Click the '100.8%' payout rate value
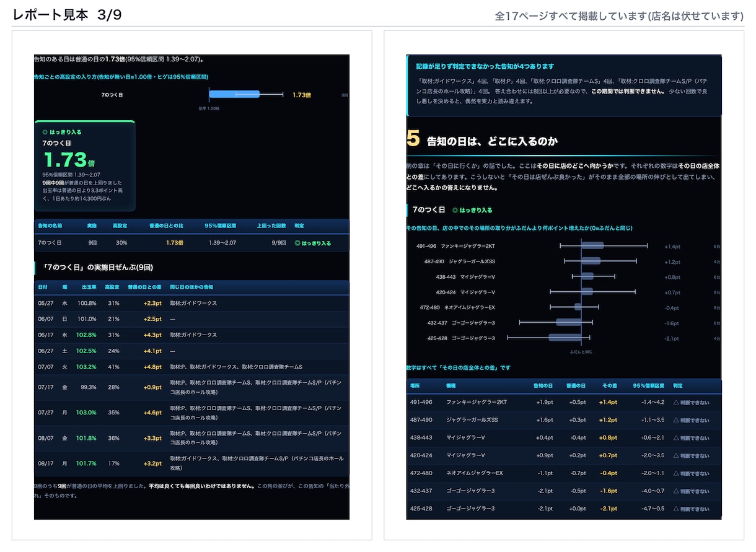Viewport: 756px width, 552px height. [87, 304]
